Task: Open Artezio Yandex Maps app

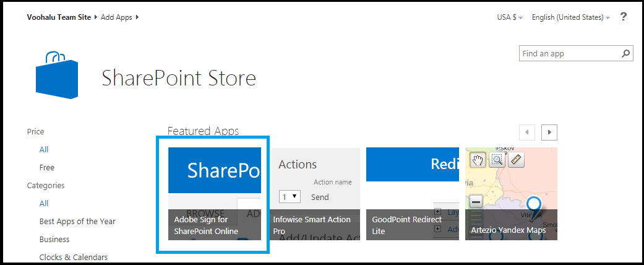Action: point(511,194)
